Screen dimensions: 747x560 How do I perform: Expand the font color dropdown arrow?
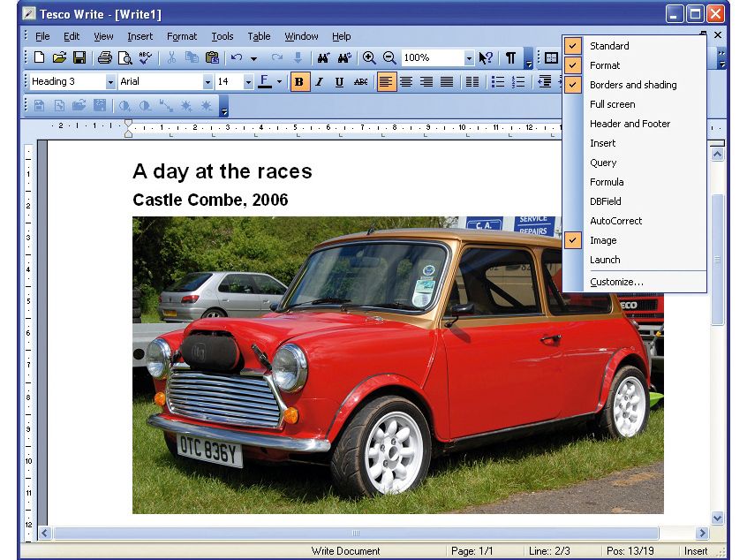[280, 82]
